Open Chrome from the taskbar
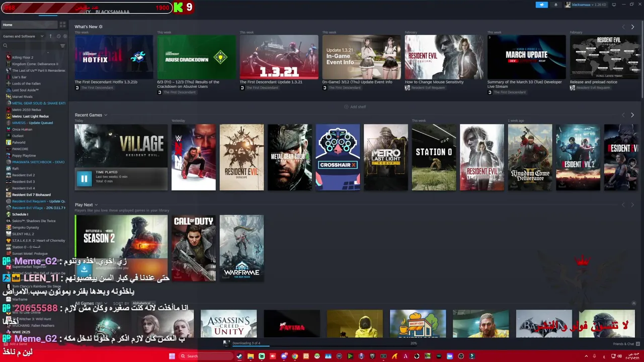 click(x=295, y=356)
